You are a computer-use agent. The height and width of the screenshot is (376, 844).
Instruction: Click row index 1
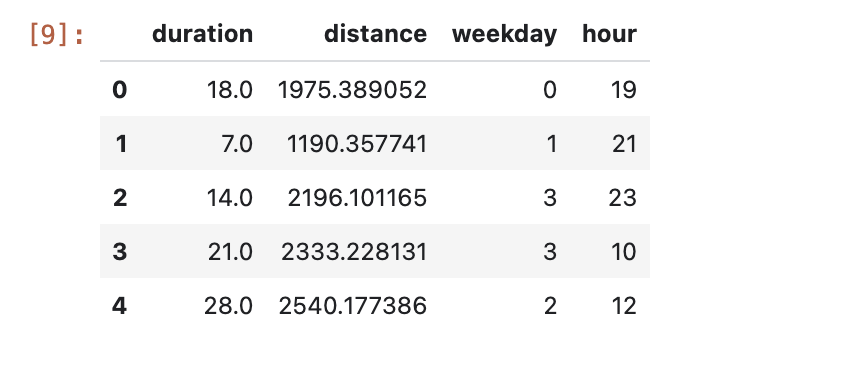[x=121, y=144]
